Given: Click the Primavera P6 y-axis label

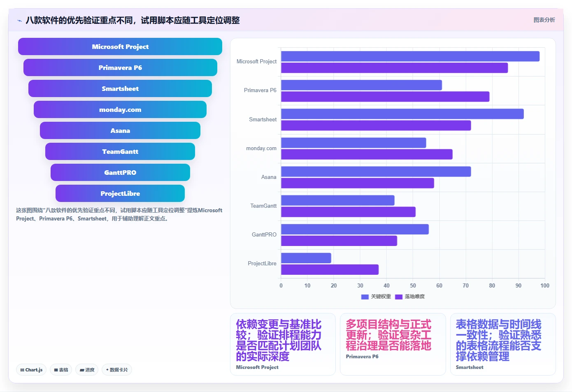Looking at the screenshot, I should [x=260, y=90].
